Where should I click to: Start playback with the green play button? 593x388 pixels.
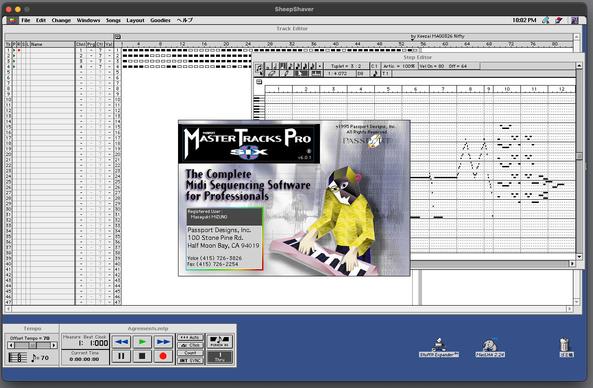[x=142, y=341]
